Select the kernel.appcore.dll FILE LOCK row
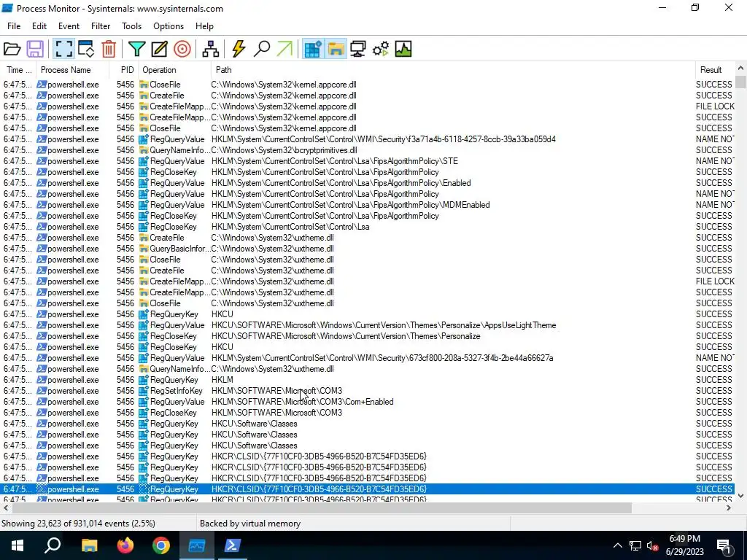Image resolution: width=747 pixels, height=560 pixels. pos(368,106)
